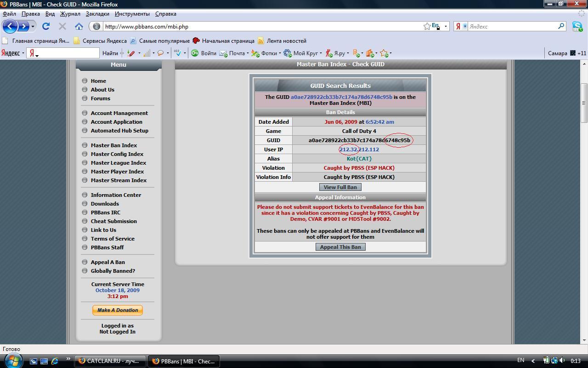Viewport: 588px width, 368px height.
Task: Click the speech bubble icon in Yandex bar
Action: pyautogui.click(x=161, y=53)
